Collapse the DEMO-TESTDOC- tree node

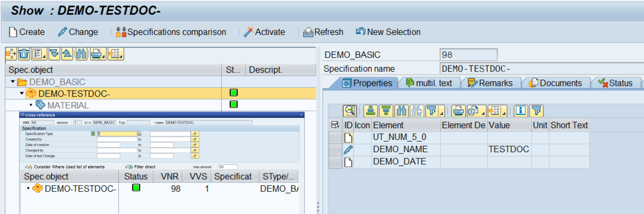(22, 94)
